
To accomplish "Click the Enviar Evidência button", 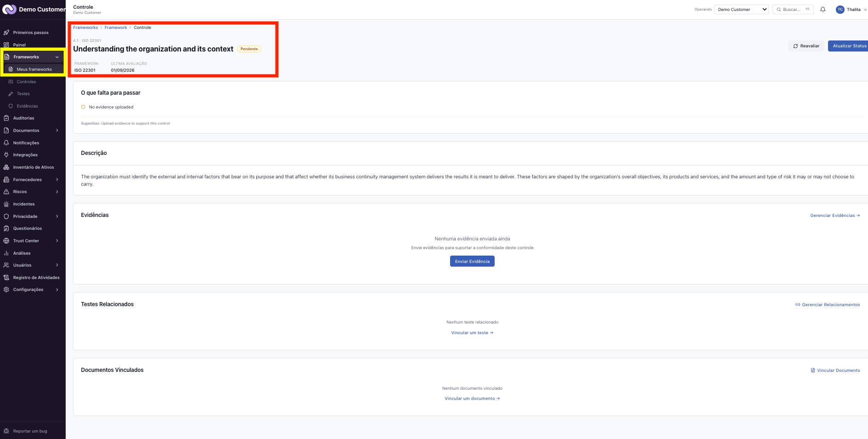I will coord(472,261).
